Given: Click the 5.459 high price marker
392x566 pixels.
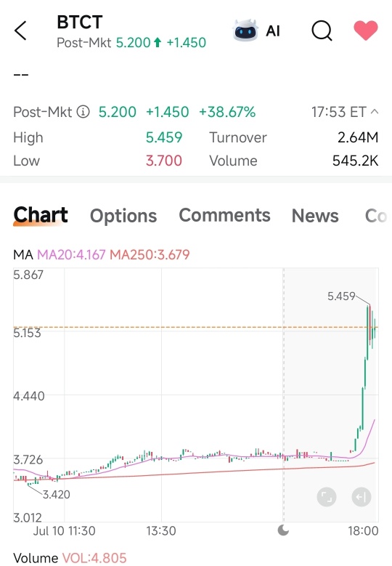Looking at the screenshot, I should pos(341,296).
